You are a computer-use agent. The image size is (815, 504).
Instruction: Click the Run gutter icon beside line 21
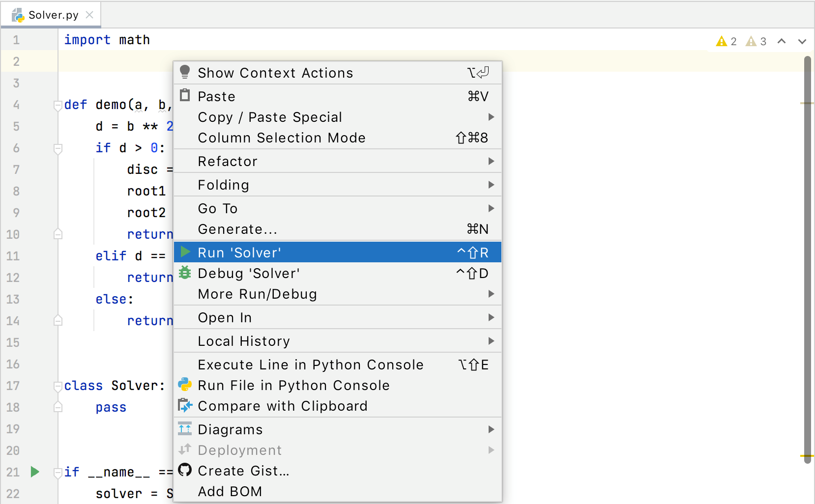34,472
